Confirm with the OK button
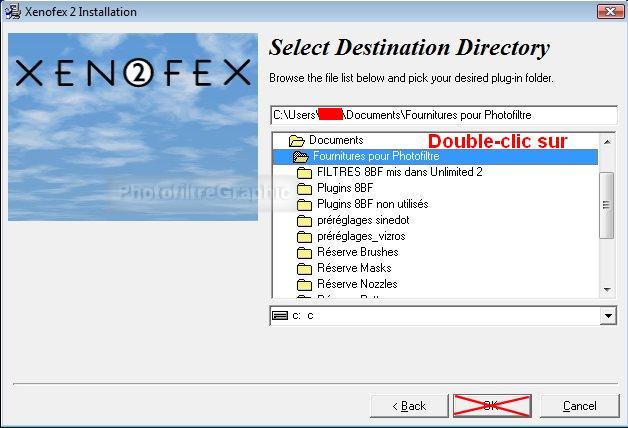 pos(492,406)
